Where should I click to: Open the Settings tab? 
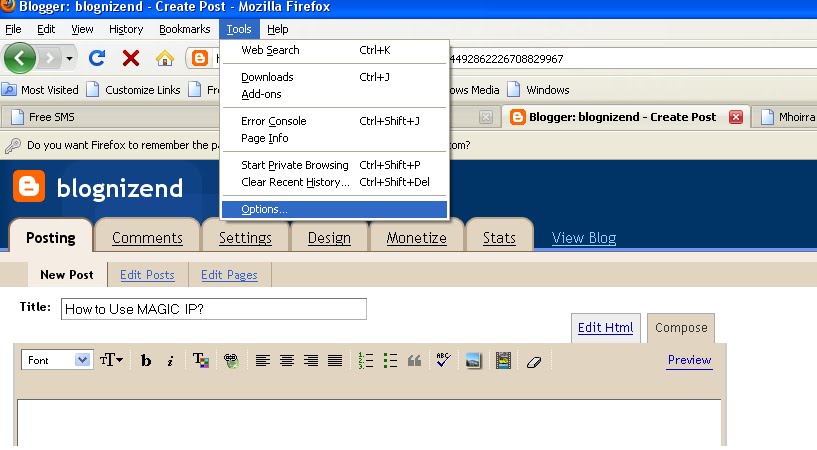[x=245, y=238]
